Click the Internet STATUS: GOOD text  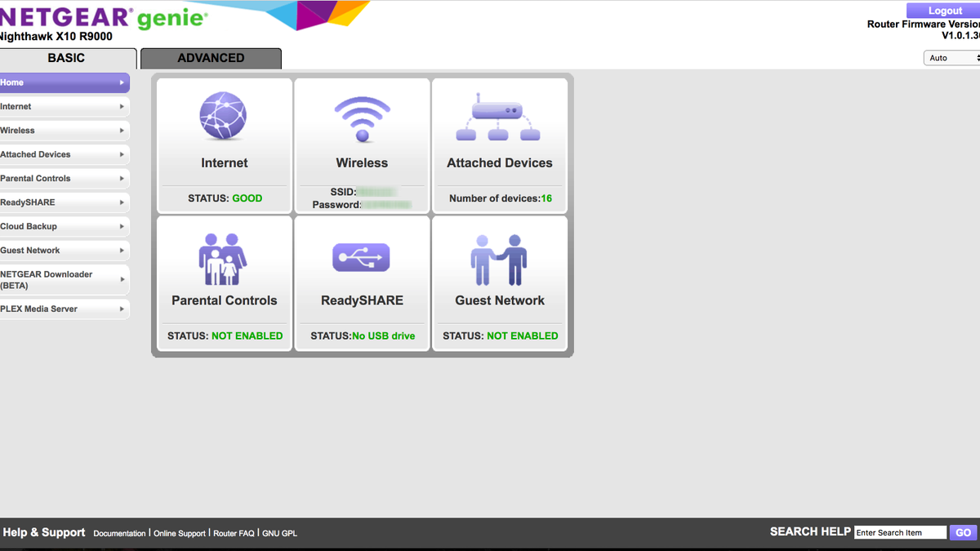point(225,198)
